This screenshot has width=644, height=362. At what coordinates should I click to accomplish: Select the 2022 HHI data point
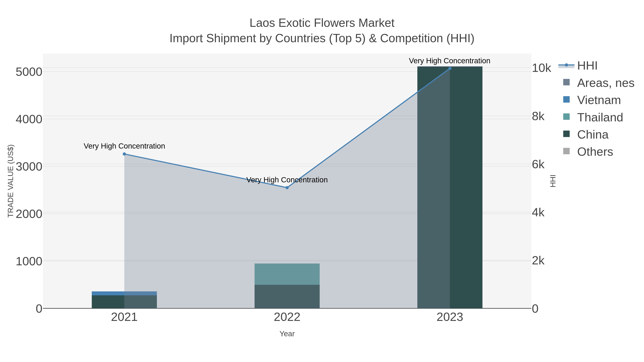(287, 188)
